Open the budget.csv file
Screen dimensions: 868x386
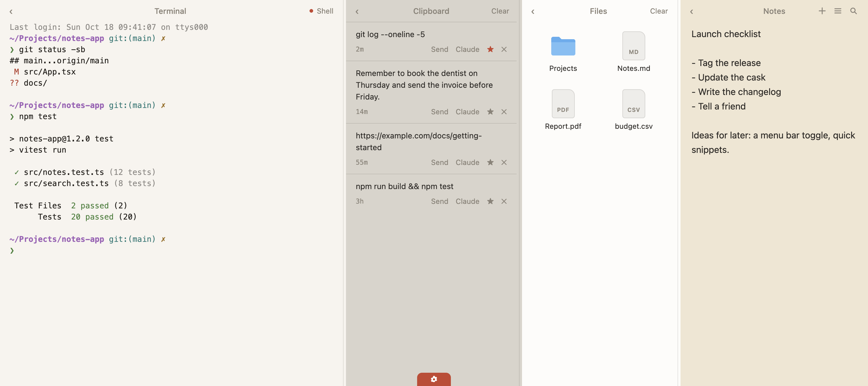click(x=634, y=110)
